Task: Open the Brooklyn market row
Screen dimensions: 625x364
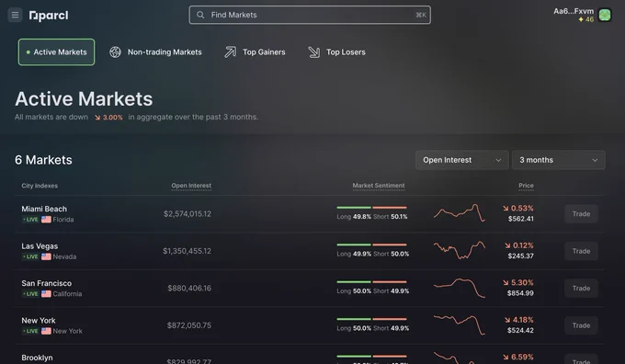Action: pos(310,355)
